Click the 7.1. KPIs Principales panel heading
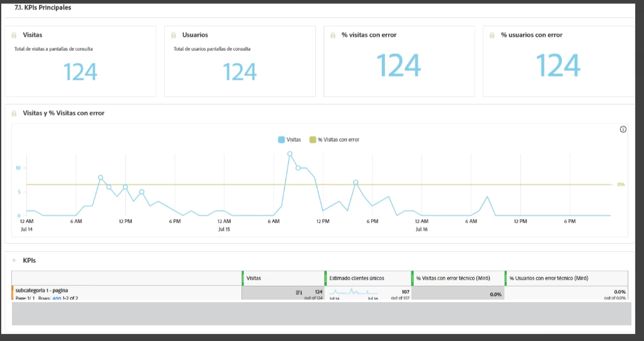The width and height of the screenshot is (644, 341). click(43, 8)
